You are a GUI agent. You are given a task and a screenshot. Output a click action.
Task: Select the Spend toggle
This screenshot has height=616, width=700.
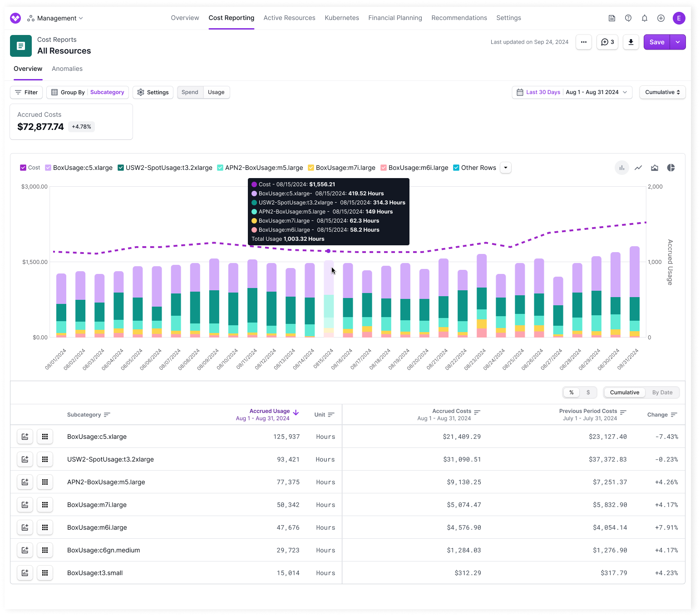click(190, 92)
